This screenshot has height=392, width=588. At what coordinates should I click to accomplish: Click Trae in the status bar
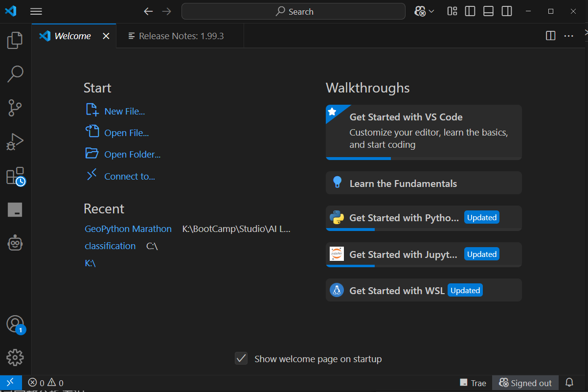coord(473,383)
